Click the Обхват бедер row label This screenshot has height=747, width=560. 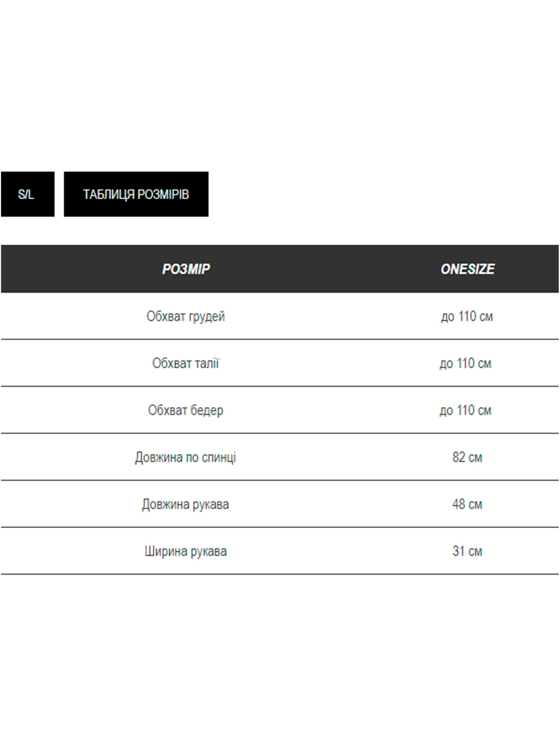(x=185, y=410)
